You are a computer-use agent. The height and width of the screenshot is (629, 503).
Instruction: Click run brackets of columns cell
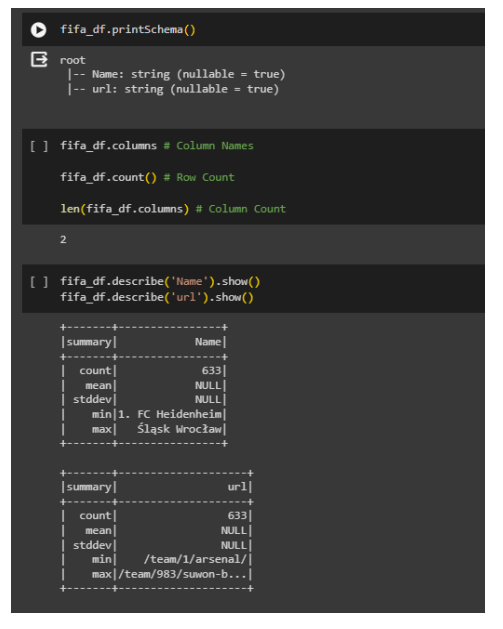pyautogui.click(x=39, y=146)
